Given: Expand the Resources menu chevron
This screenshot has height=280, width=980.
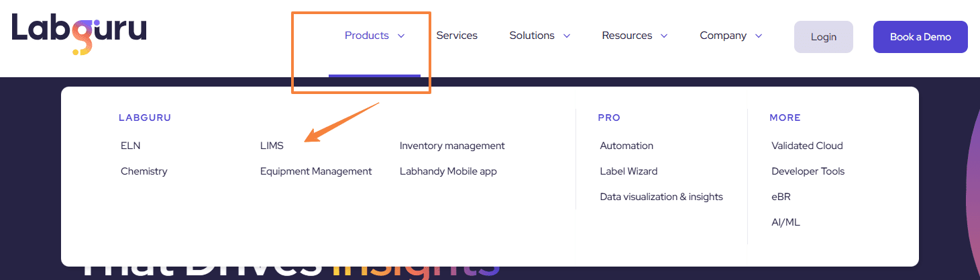Looking at the screenshot, I should (664, 36).
